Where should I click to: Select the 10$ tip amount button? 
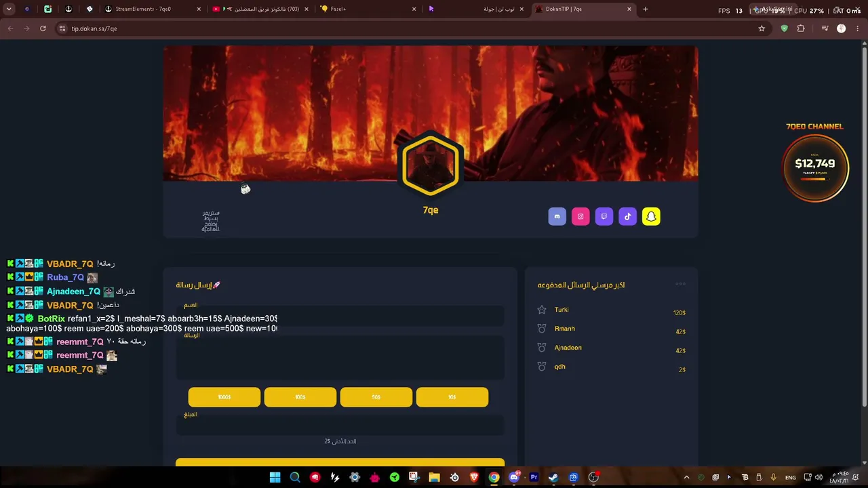[x=452, y=397]
